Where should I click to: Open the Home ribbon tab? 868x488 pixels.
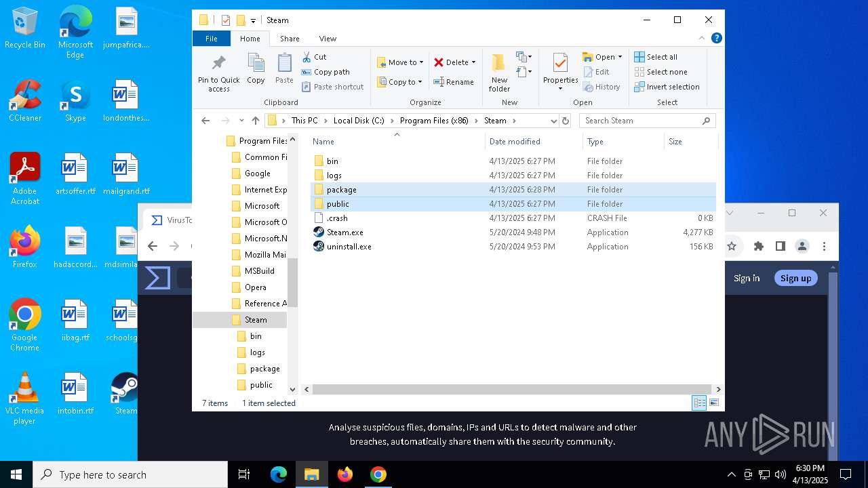tap(250, 39)
